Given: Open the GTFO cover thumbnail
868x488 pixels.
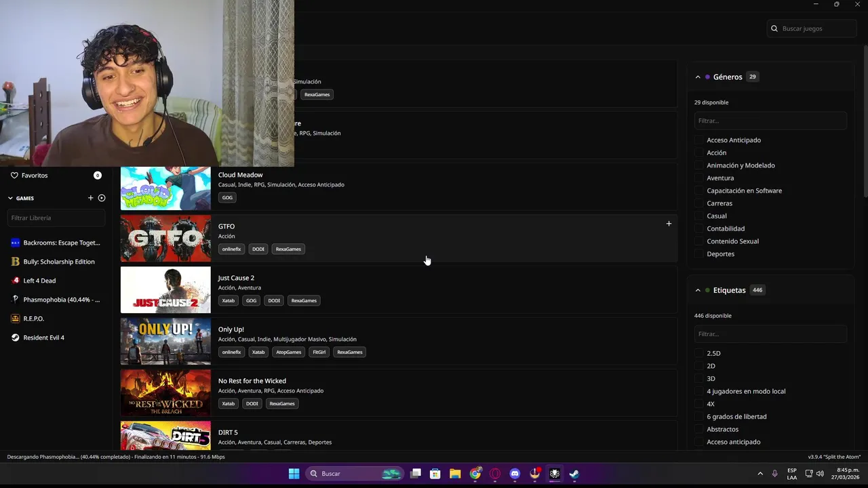Looking at the screenshot, I should pyautogui.click(x=165, y=239).
